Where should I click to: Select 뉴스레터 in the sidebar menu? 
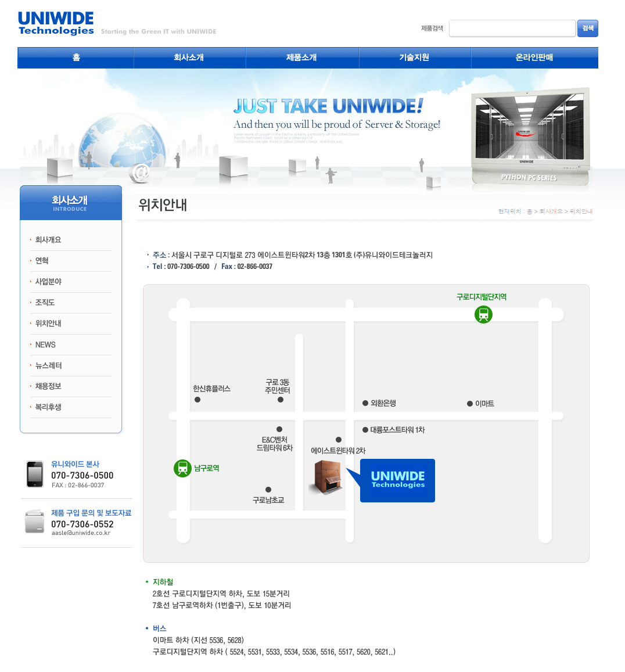pyautogui.click(x=48, y=365)
